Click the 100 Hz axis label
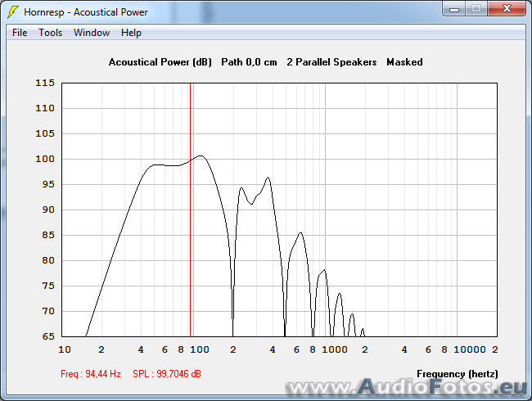This screenshot has height=401, width=532. tap(200, 349)
